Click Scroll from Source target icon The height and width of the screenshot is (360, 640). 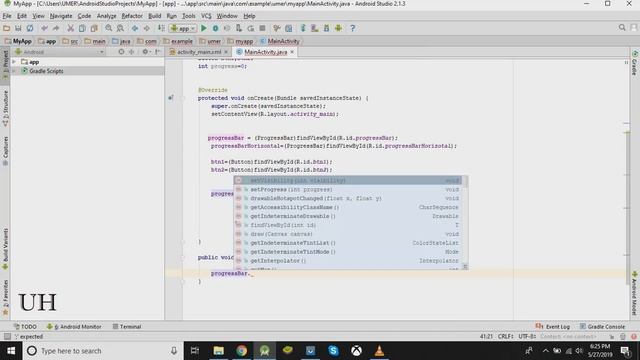point(121,52)
